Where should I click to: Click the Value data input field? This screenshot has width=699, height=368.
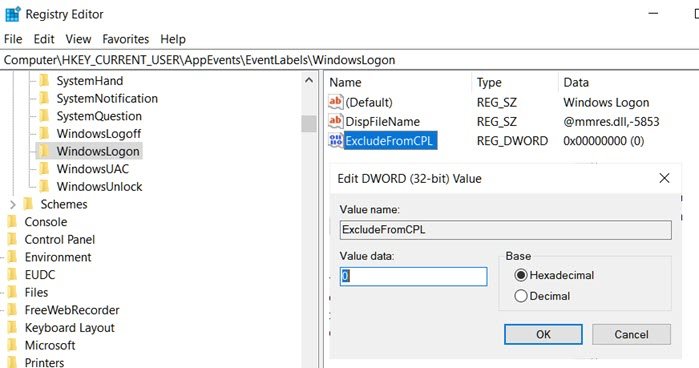coord(413,277)
